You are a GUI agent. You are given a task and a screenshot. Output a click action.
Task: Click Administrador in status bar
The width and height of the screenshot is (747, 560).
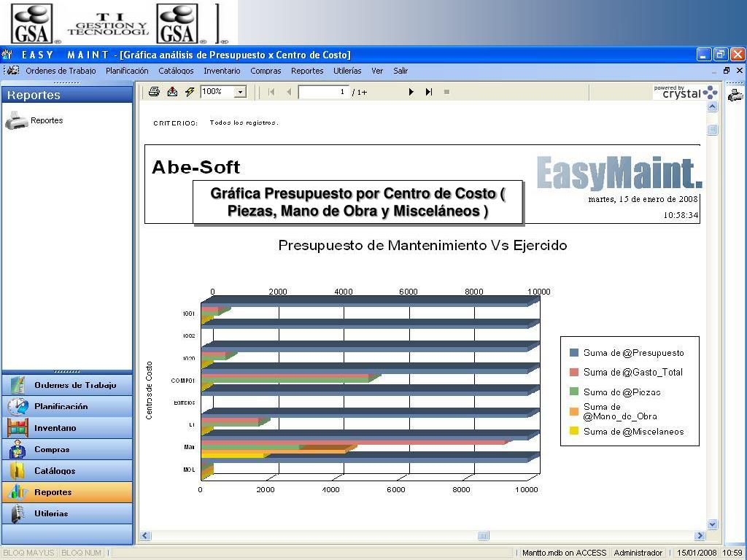[x=638, y=553]
